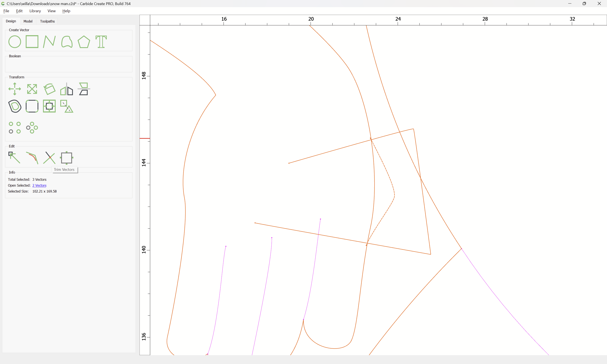Restore down the Carbide Create window
The width and height of the screenshot is (607, 364).
coord(584,4)
